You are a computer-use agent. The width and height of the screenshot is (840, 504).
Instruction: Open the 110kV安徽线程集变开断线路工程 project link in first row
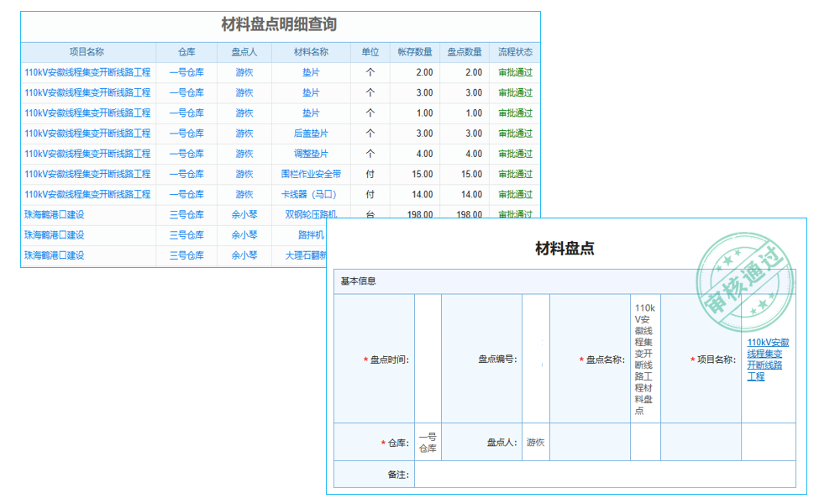[x=87, y=72]
